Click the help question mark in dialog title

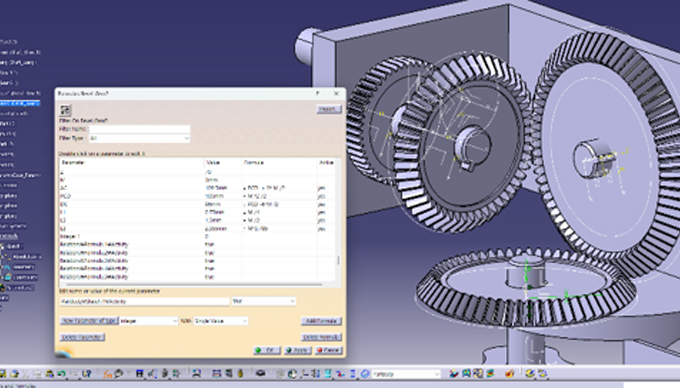click(x=318, y=93)
